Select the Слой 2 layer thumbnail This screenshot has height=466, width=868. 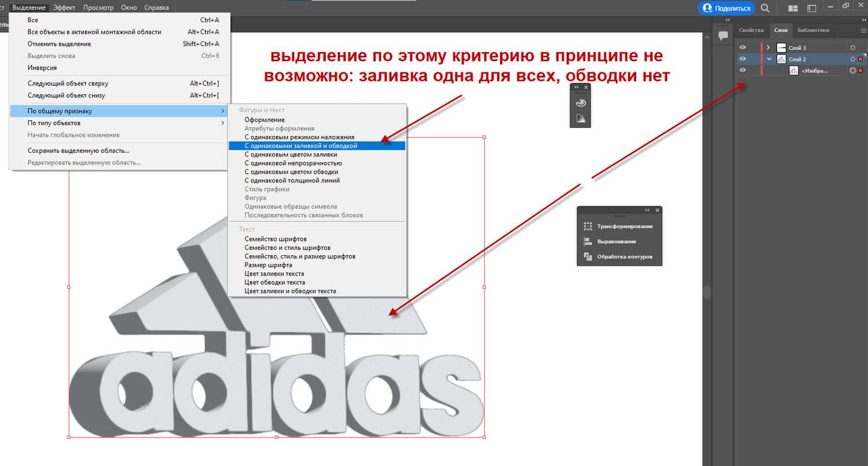tap(781, 59)
